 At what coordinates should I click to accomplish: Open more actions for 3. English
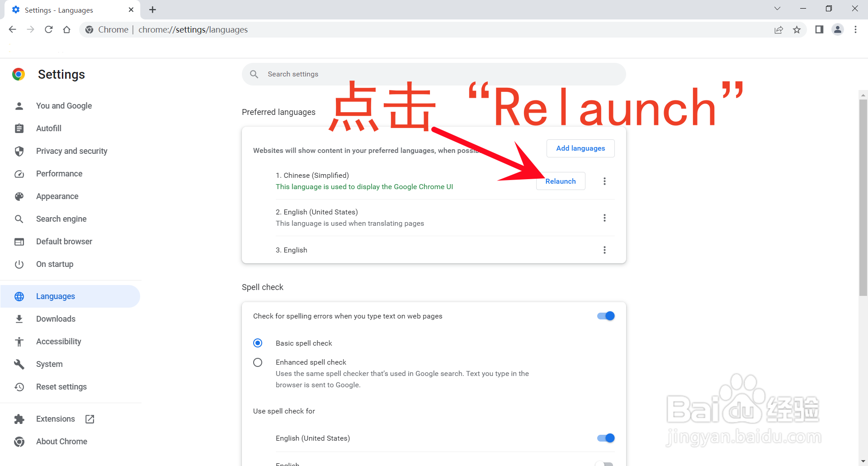[604, 250]
